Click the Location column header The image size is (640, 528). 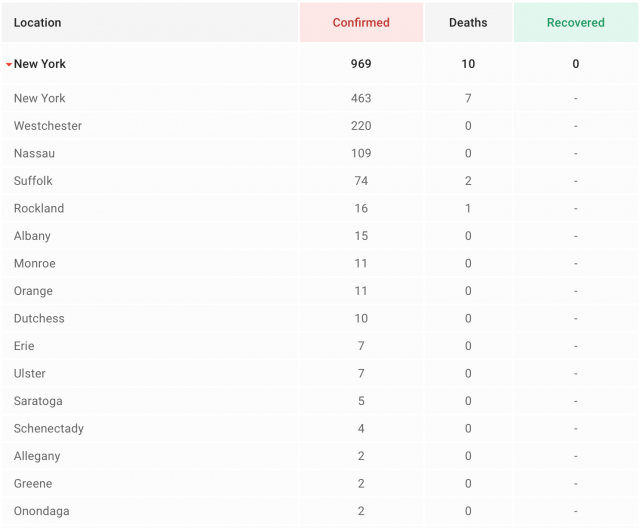38,22
